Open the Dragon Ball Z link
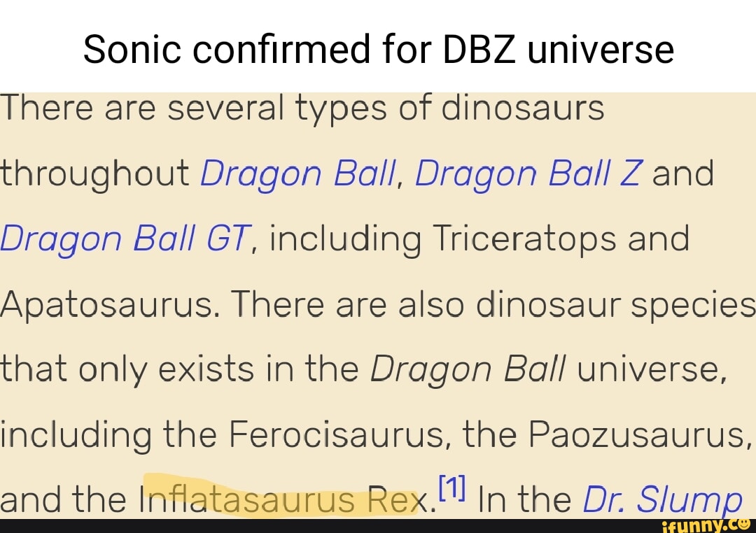 tap(529, 174)
